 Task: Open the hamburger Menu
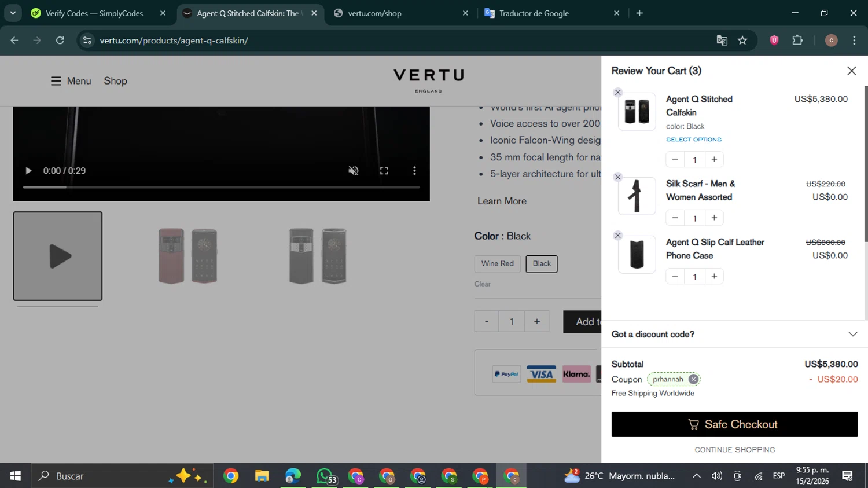point(71,81)
